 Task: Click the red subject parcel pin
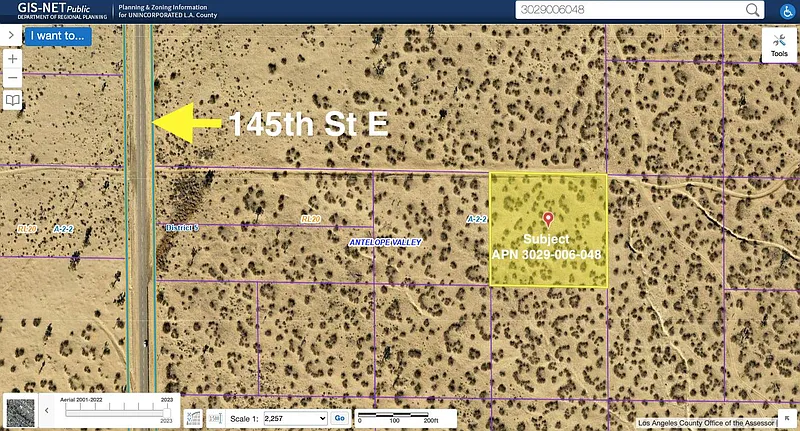[547, 218]
